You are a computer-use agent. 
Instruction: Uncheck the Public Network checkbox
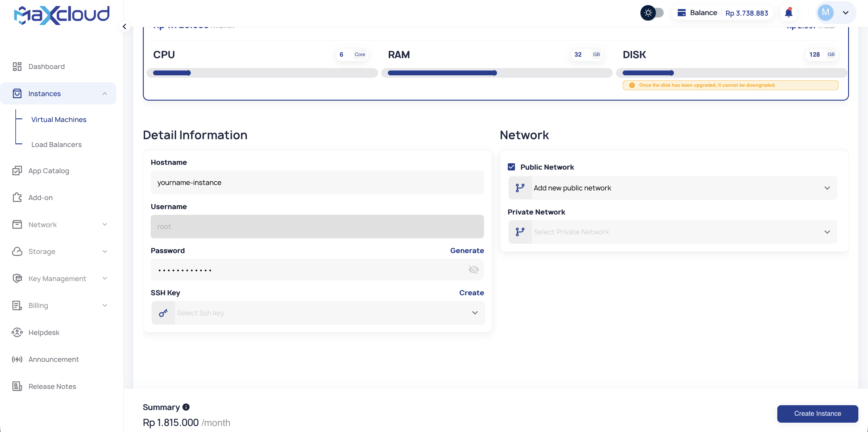pyautogui.click(x=511, y=167)
